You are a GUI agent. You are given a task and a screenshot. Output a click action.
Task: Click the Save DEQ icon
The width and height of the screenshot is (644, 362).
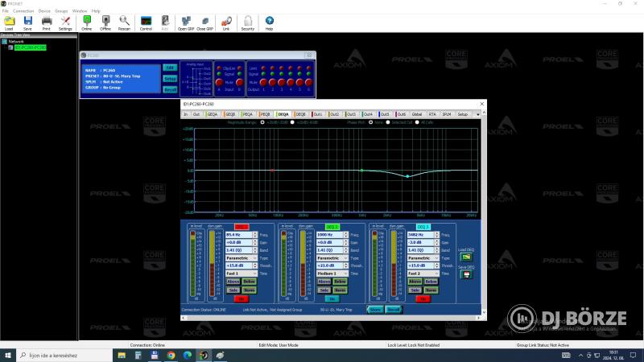[466, 274]
